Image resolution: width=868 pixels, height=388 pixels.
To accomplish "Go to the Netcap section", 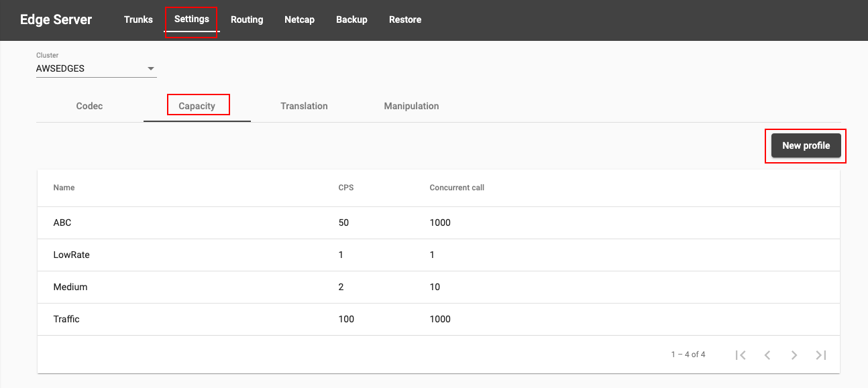I will pos(299,19).
